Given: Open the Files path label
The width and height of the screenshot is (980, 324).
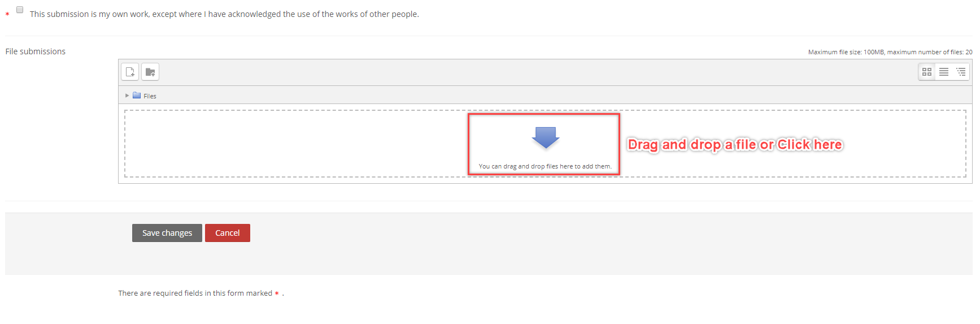Looking at the screenshot, I should coord(150,96).
